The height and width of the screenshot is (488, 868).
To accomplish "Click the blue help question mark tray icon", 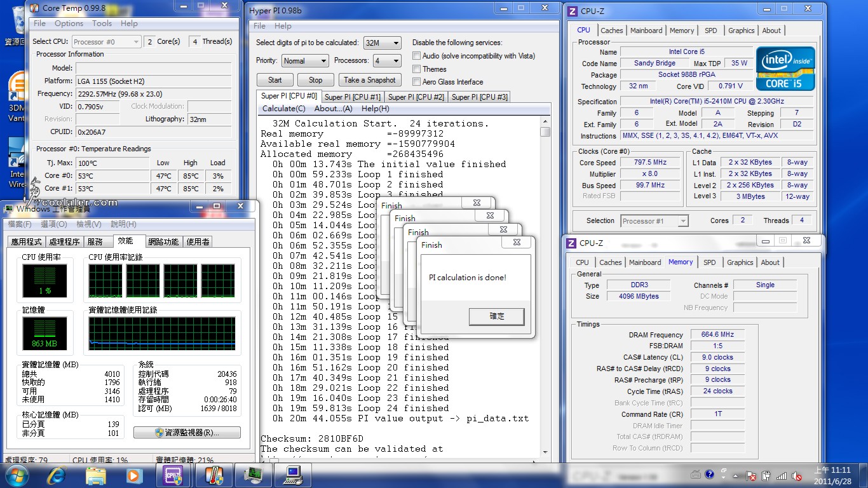I will coord(711,475).
